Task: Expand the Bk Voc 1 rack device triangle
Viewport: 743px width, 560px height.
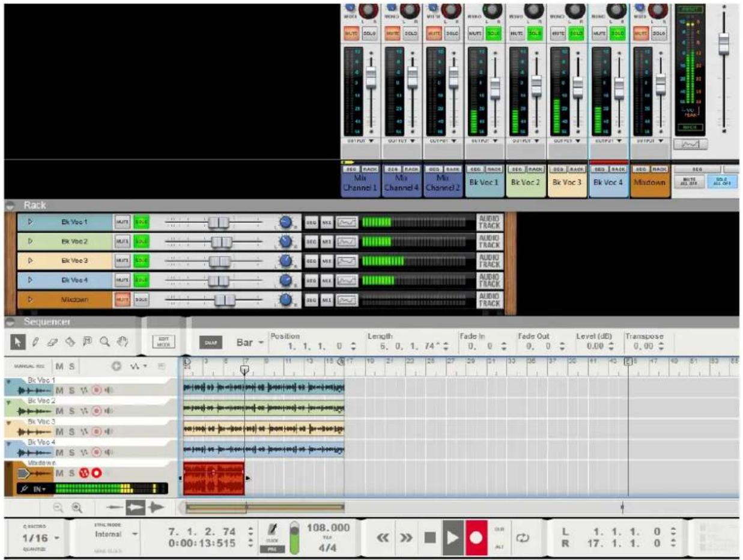Action: click(x=29, y=222)
